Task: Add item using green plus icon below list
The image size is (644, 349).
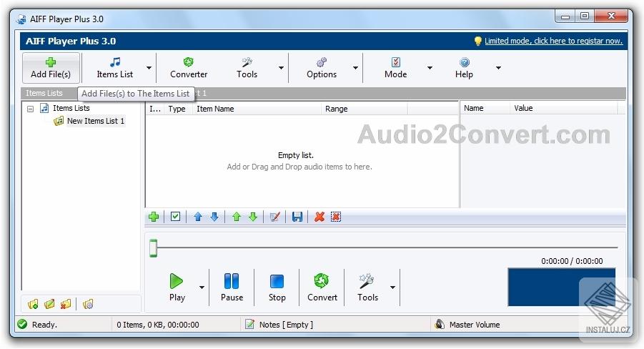Action: 154,217
